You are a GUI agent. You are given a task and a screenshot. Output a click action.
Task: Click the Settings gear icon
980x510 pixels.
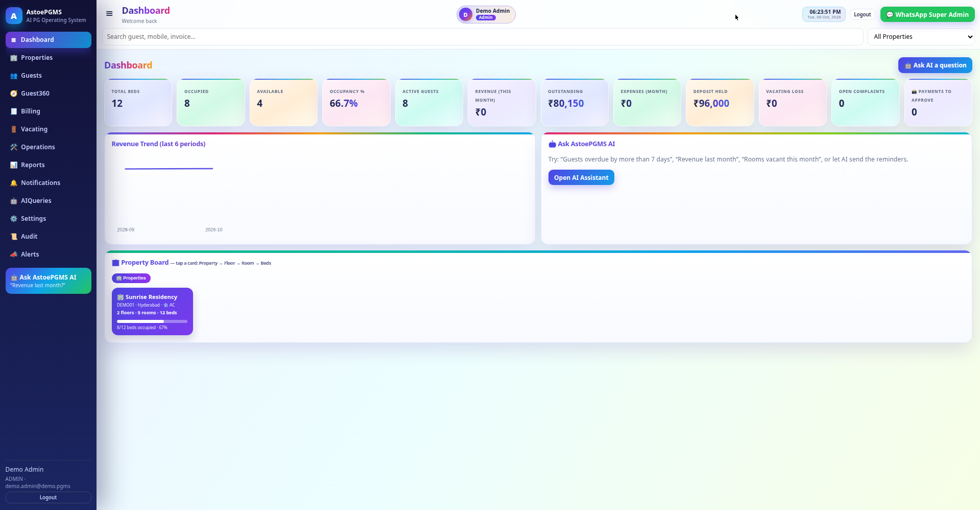[x=14, y=219]
